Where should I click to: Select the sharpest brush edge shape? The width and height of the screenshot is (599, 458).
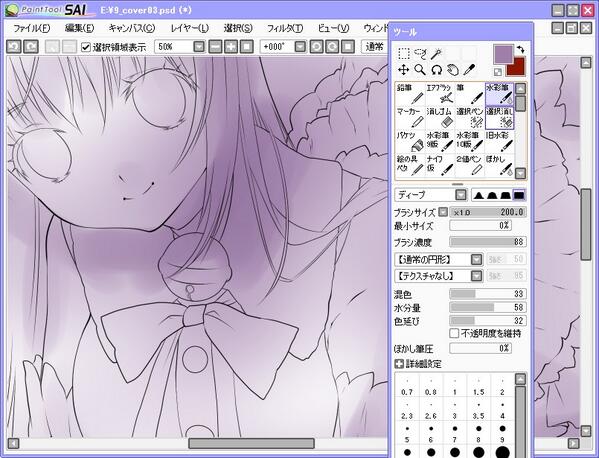click(x=479, y=195)
